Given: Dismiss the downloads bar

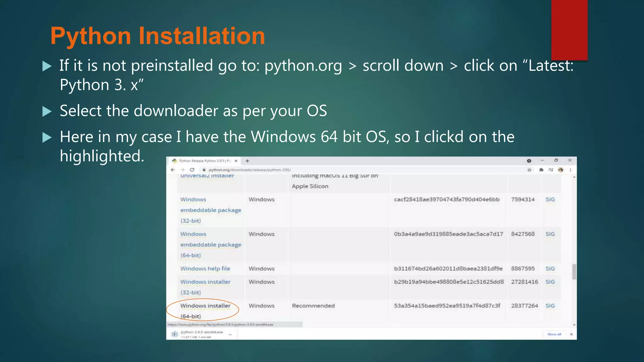Looking at the screenshot, I should click(x=571, y=334).
